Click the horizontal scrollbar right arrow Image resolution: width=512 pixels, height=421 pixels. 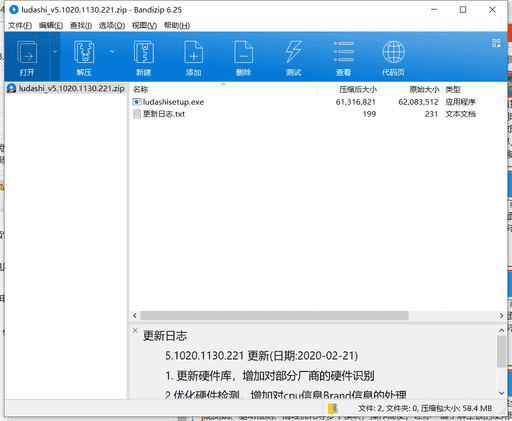point(501,315)
